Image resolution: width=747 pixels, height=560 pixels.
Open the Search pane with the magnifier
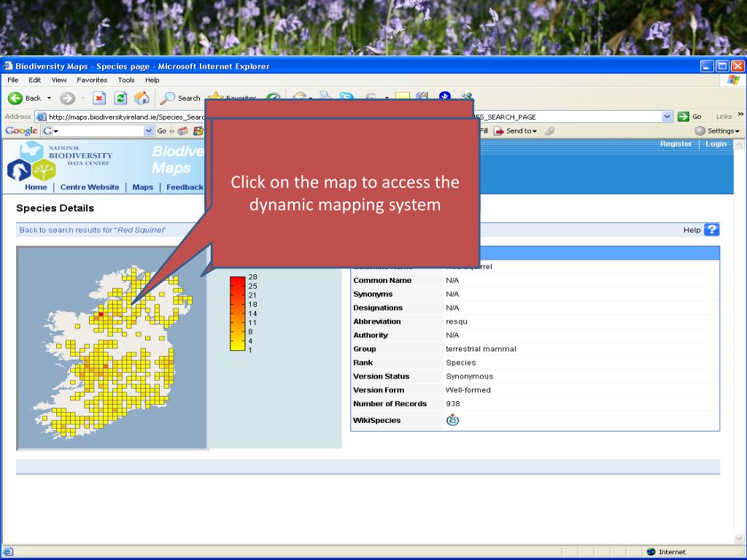pyautogui.click(x=167, y=98)
